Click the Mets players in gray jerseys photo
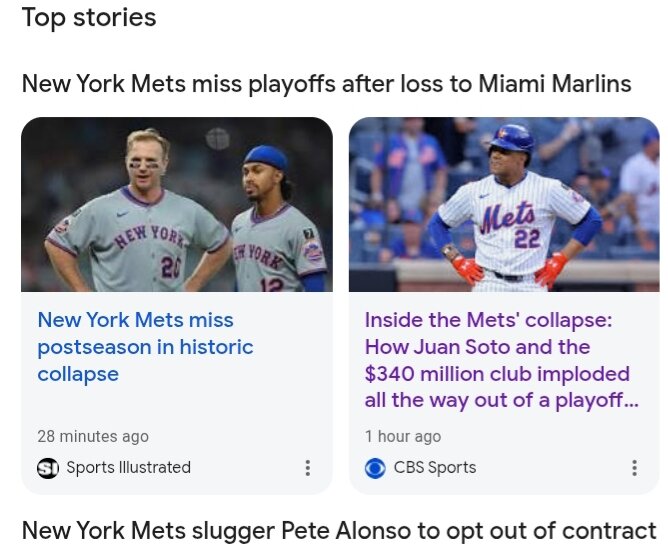668x548 pixels. [x=177, y=205]
